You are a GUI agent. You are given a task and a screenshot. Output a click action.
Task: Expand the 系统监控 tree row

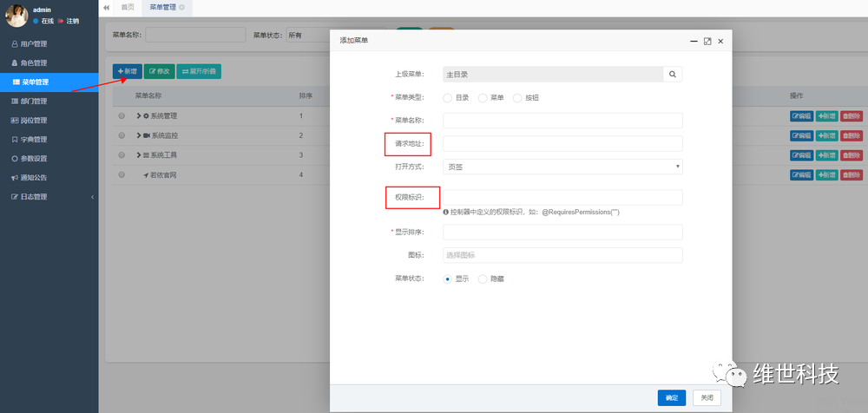tap(139, 135)
